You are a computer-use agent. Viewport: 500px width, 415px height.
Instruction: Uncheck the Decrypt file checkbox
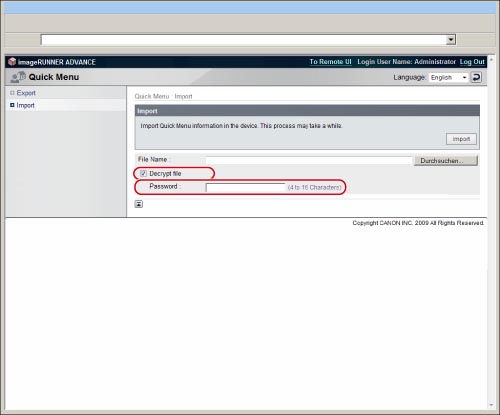[x=143, y=173]
